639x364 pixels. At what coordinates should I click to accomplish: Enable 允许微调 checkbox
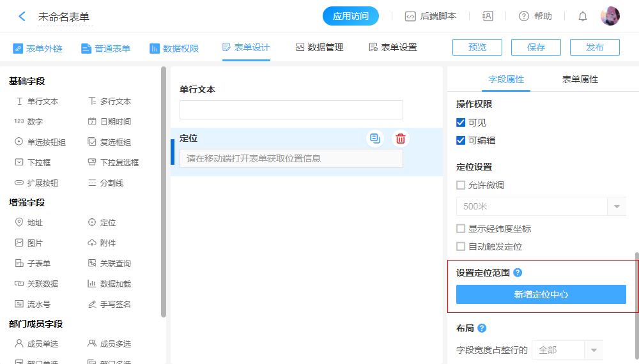point(461,185)
